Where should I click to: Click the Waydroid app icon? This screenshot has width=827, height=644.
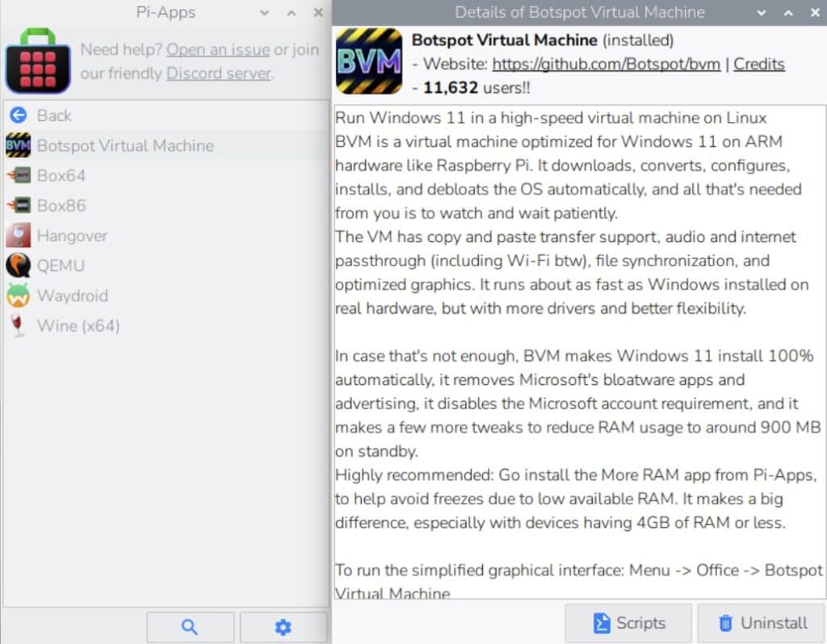point(18,295)
